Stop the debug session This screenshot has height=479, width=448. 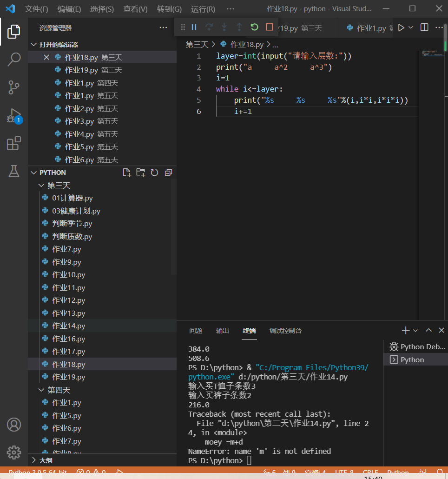(270, 27)
